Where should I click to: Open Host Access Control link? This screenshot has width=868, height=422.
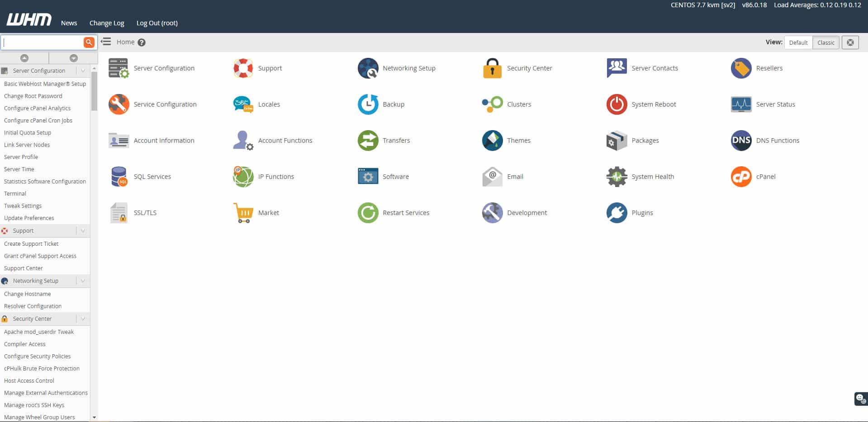pos(29,380)
